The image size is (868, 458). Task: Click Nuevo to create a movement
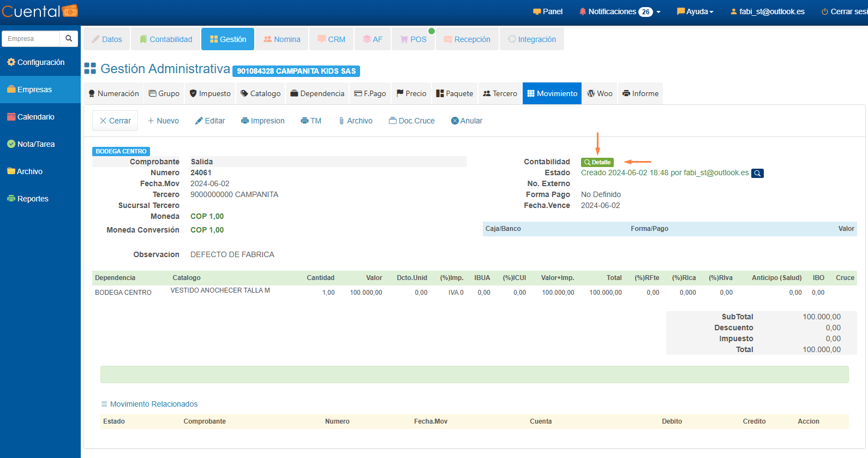pos(163,121)
